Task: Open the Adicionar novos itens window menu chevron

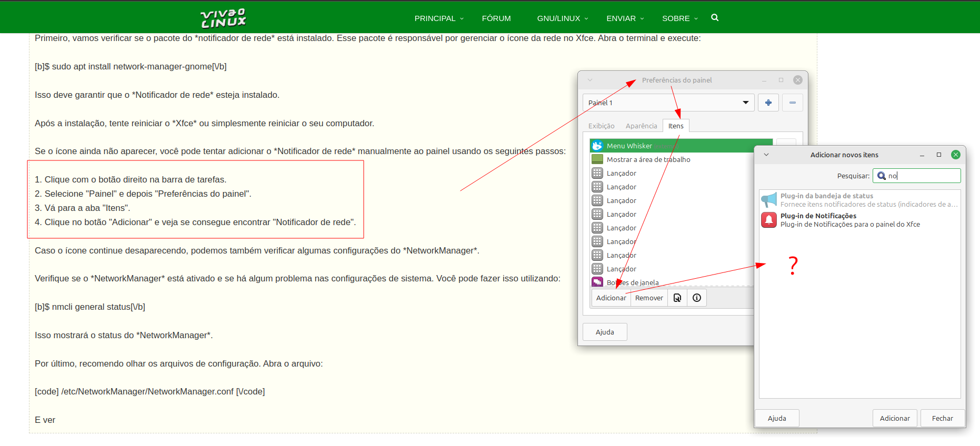Action: pos(766,155)
